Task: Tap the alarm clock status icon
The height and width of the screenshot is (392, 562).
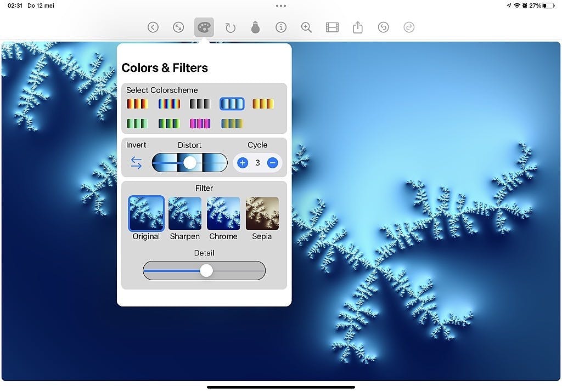Action: tap(525, 5)
